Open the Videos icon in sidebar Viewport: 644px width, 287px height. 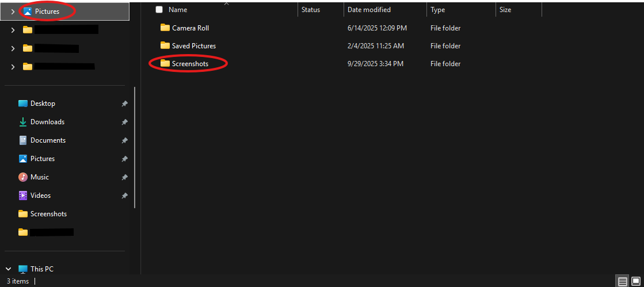coord(23,196)
